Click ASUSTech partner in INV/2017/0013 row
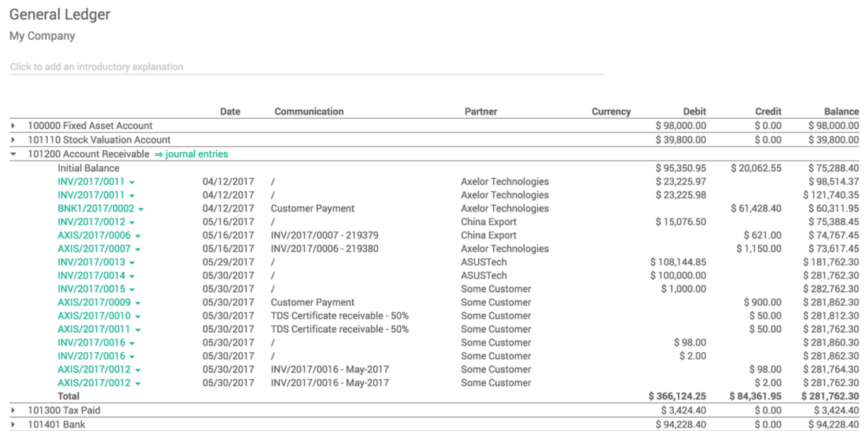 (x=484, y=262)
